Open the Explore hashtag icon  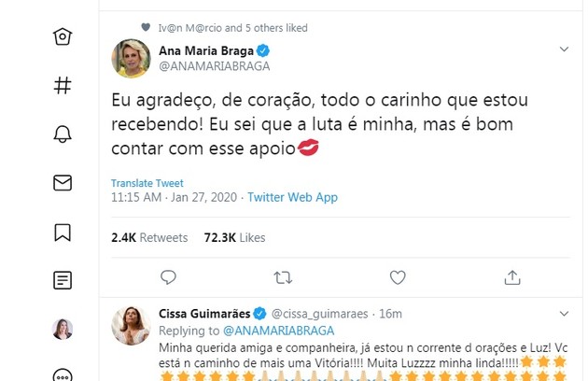coord(63,85)
